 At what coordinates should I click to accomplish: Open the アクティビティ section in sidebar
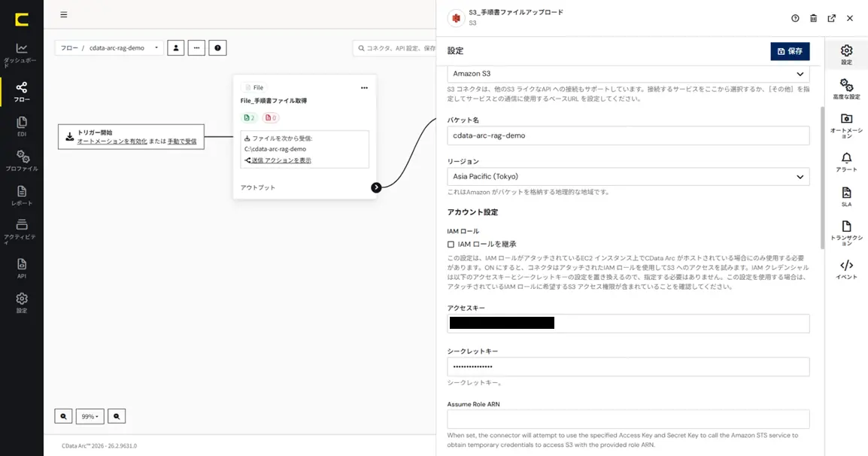pos(22,232)
